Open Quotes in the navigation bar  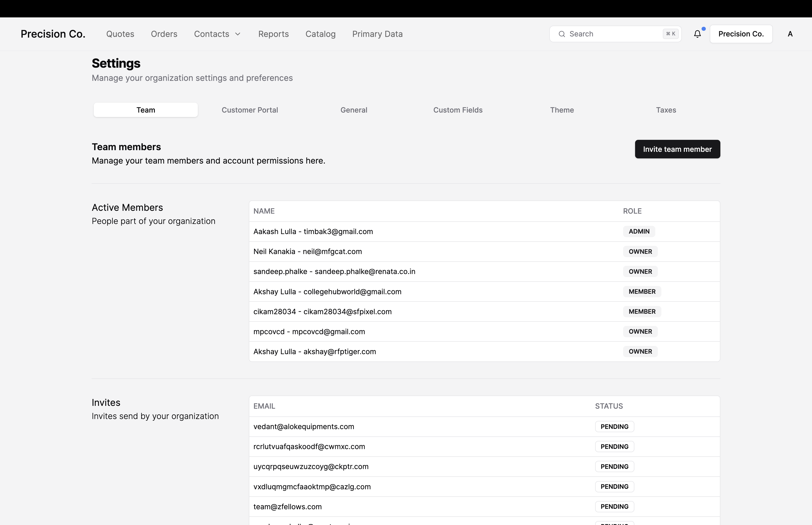(120, 34)
